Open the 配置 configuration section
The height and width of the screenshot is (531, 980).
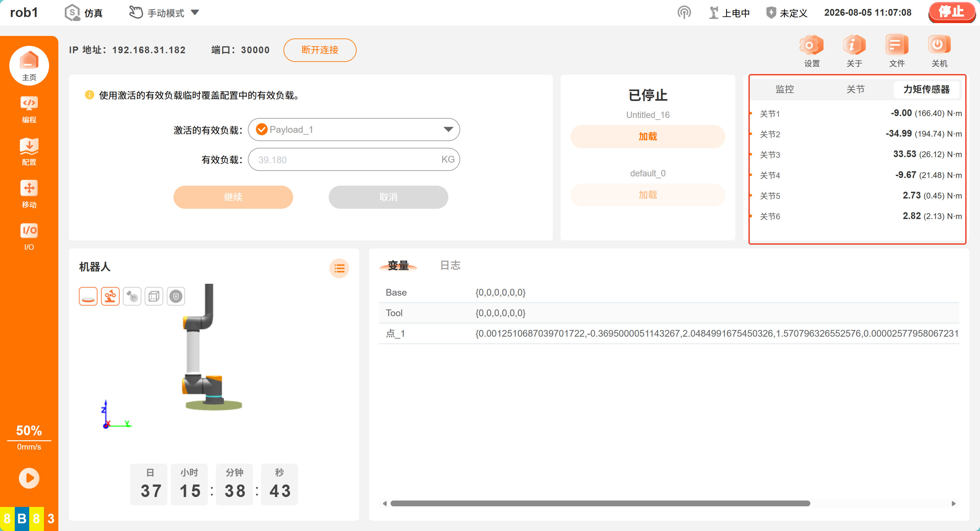click(29, 152)
